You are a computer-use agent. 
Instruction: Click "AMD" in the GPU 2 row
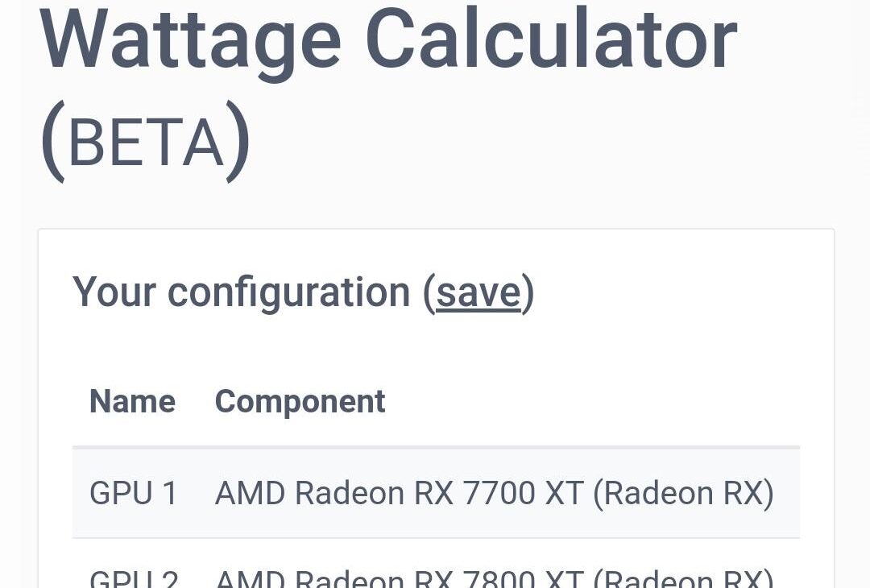250,580
